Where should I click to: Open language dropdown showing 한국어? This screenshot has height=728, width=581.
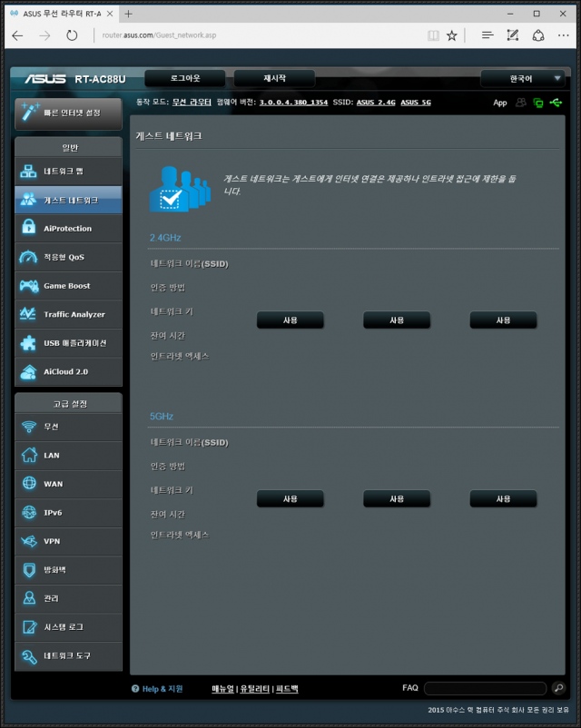pos(522,78)
